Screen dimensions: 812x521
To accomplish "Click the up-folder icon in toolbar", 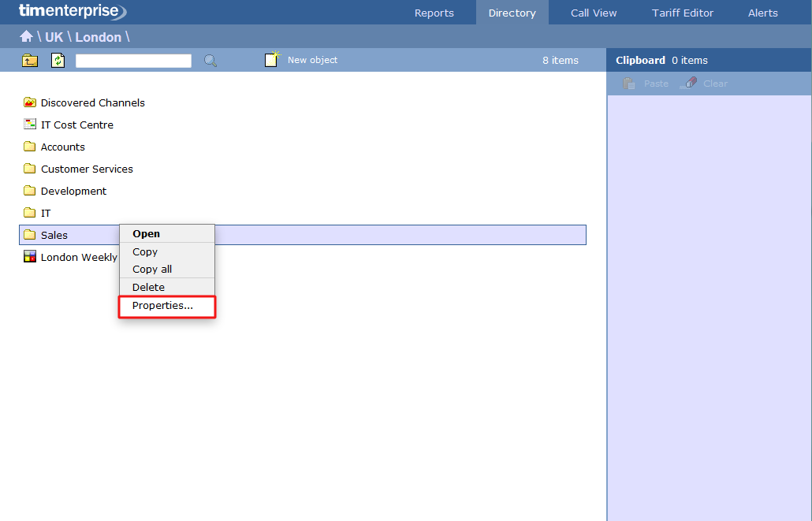I will [30, 61].
